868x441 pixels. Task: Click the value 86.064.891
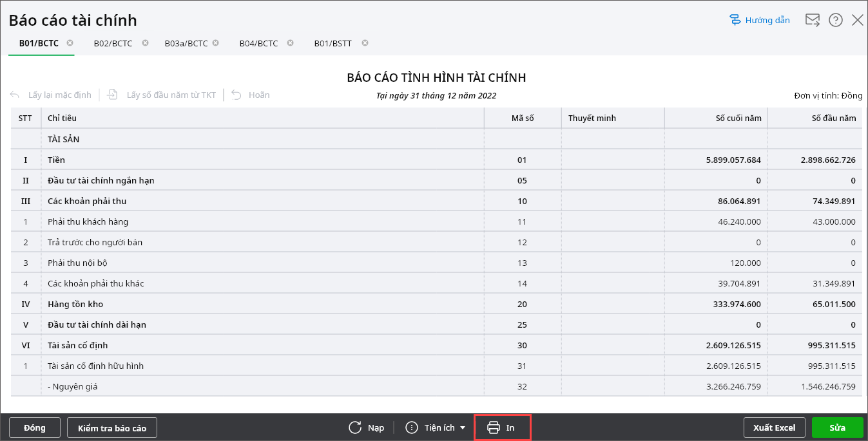(x=738, y=201)
